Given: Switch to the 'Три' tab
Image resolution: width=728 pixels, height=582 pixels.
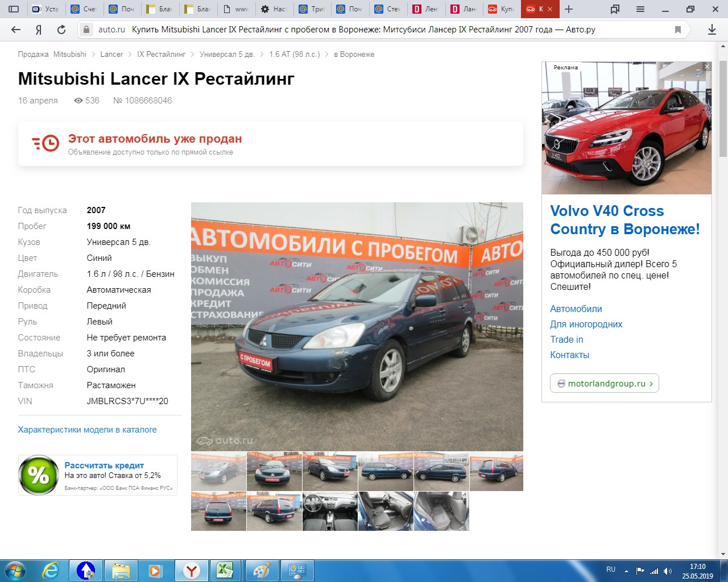Looking at the screenshot, I should coord(312,9).
